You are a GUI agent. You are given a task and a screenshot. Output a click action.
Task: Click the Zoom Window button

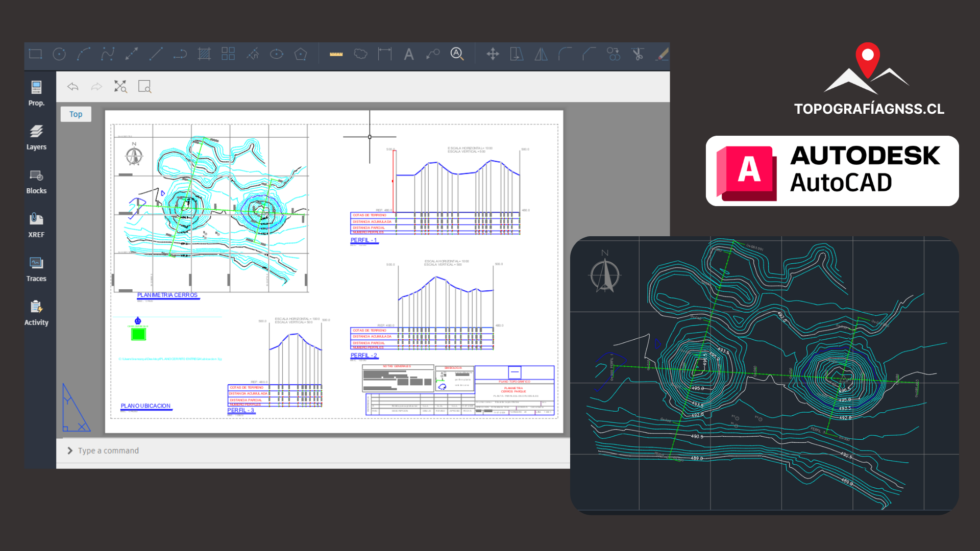click(144, 87)
